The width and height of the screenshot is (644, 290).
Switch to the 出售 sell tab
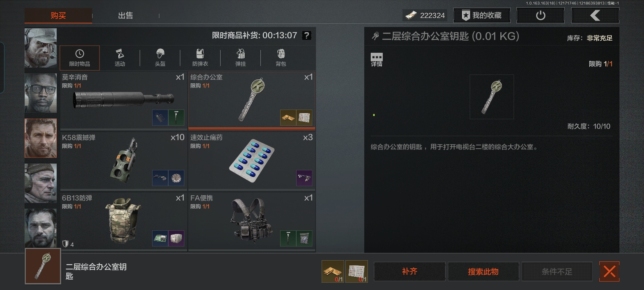[x=126, y=16]
